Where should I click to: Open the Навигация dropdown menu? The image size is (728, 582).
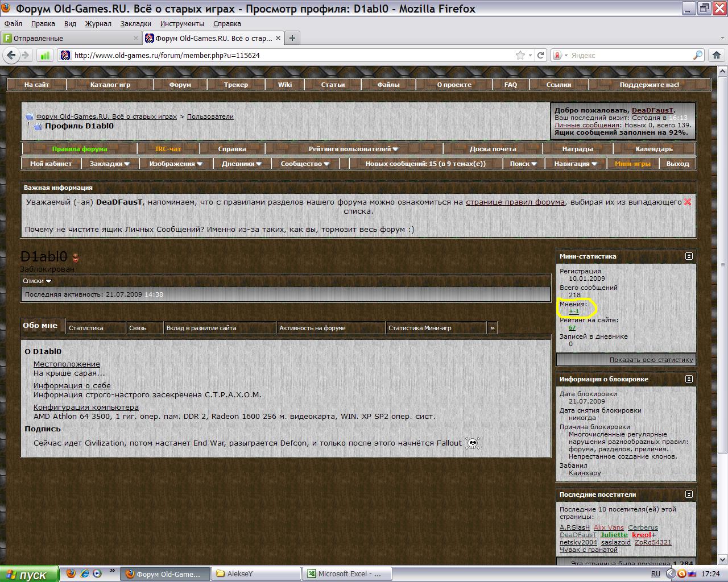(x=575, y=164)
